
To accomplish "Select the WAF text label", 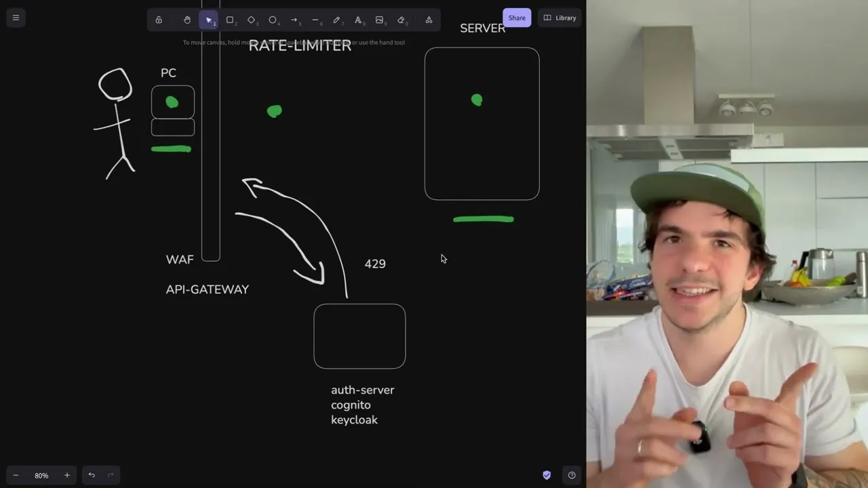I will [x=180, y=260].
